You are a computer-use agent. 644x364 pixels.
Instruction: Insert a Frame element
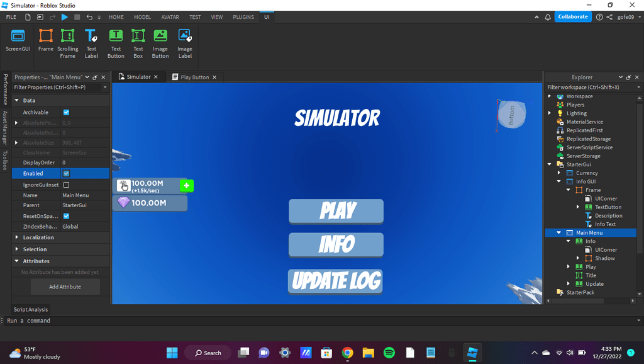[45, 40]
